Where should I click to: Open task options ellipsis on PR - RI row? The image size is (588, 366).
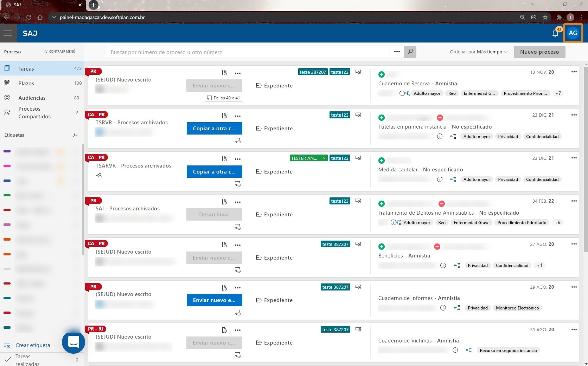click(x=238, y=330)
